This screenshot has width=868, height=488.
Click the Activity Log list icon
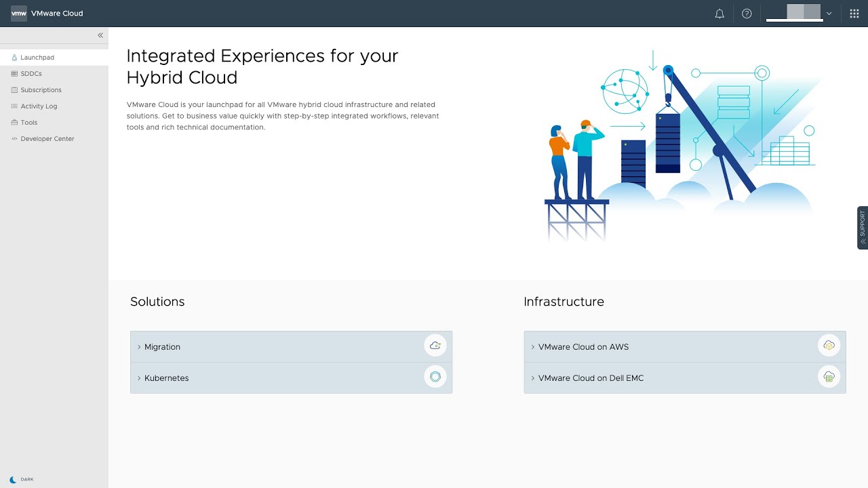click(14, 106)
